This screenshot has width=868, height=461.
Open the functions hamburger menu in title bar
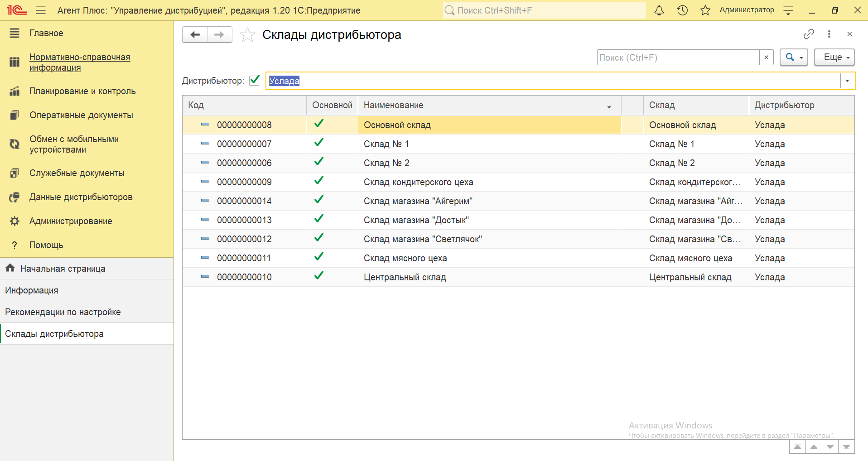tap(41, 10)
